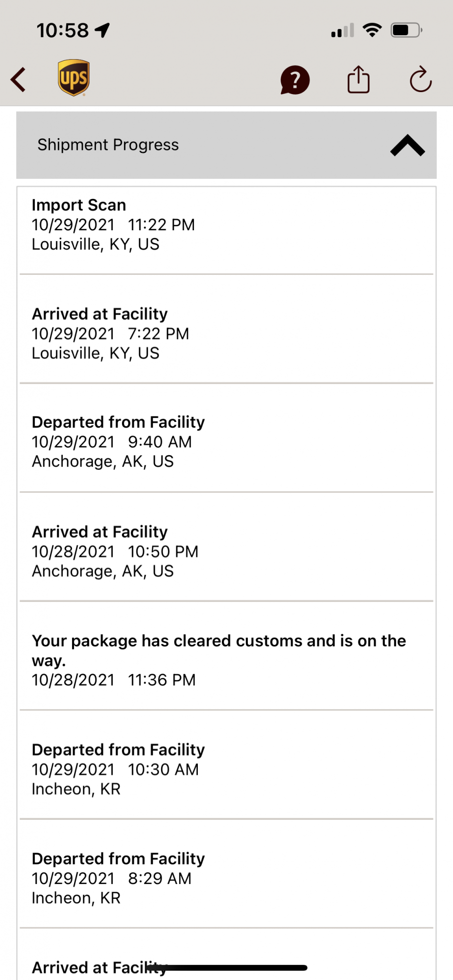Tap the UPS shield logo
453x980 pixels.
point(73,78)
